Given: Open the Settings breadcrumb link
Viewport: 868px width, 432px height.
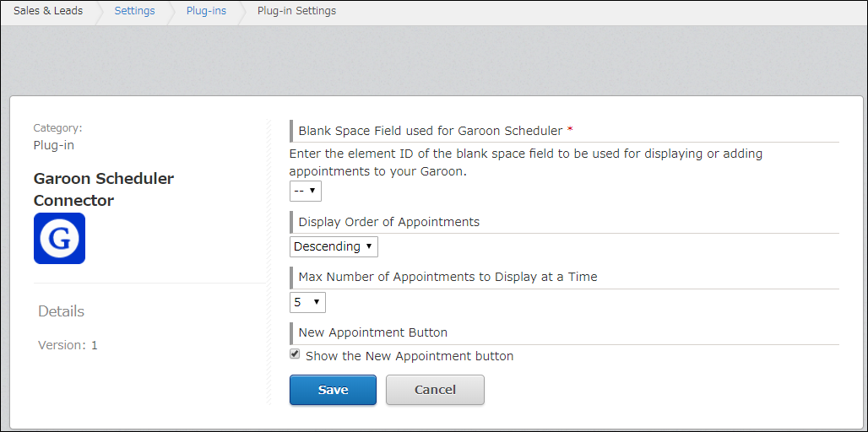Looking at the screenshot, I should click(134, 11).
